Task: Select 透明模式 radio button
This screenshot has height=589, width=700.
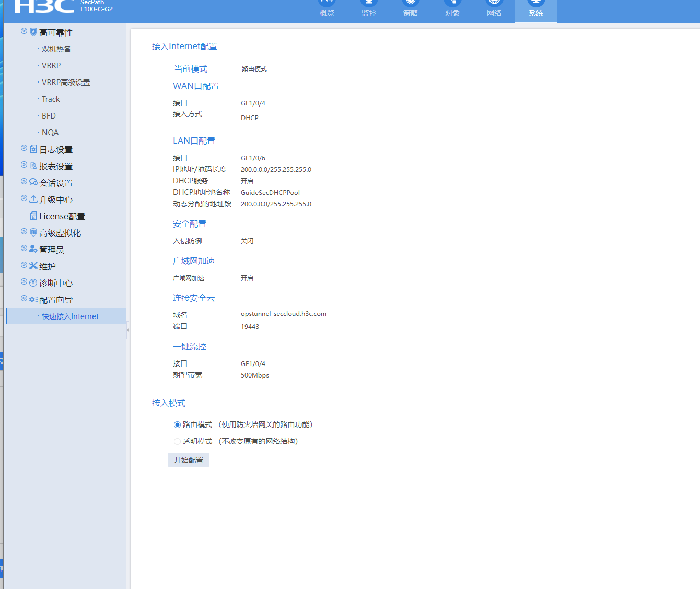Action: tap(177, 442)
